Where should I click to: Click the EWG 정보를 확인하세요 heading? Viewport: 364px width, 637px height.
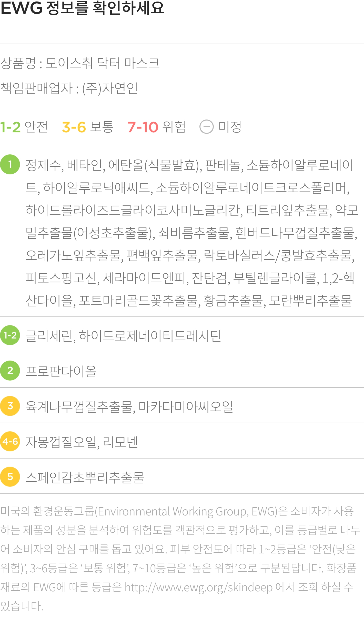(82, 8)
